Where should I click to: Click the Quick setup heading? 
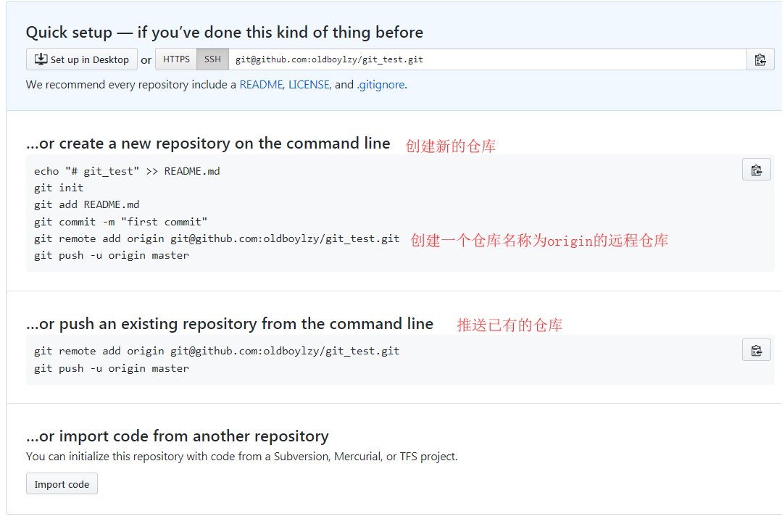pos(224,33)
